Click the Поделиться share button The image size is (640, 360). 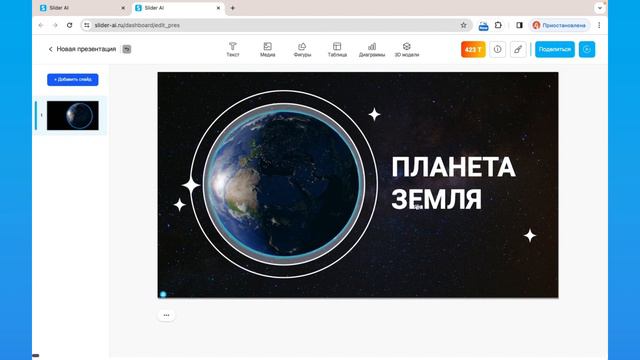[x=555, y=49]
